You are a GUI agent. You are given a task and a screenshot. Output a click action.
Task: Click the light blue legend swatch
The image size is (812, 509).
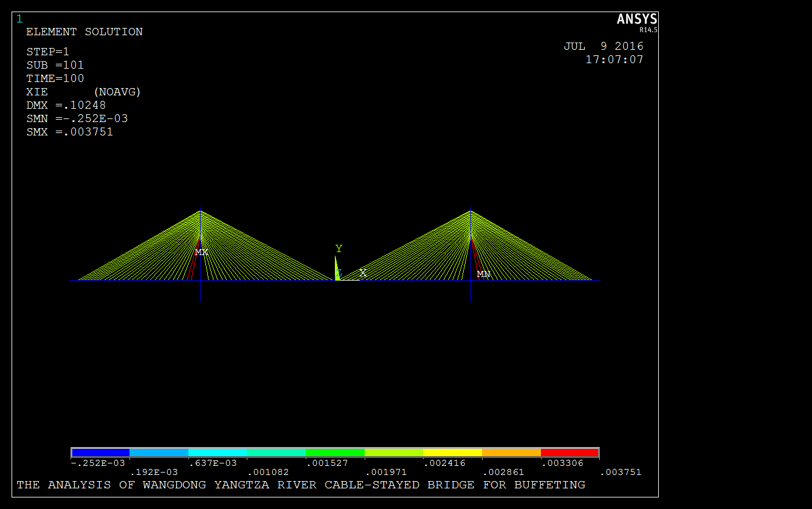click(159, 453)
